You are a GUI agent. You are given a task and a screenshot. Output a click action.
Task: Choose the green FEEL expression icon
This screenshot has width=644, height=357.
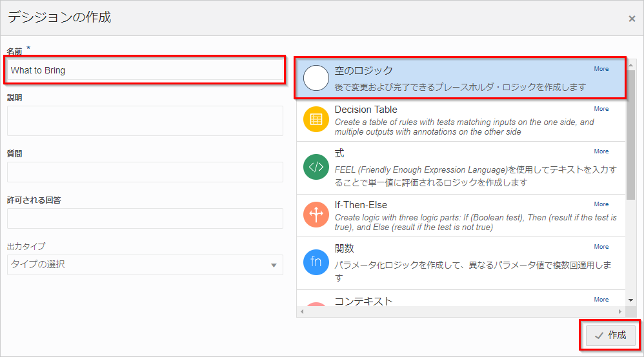pyautogui.click(x=316, y=168)
